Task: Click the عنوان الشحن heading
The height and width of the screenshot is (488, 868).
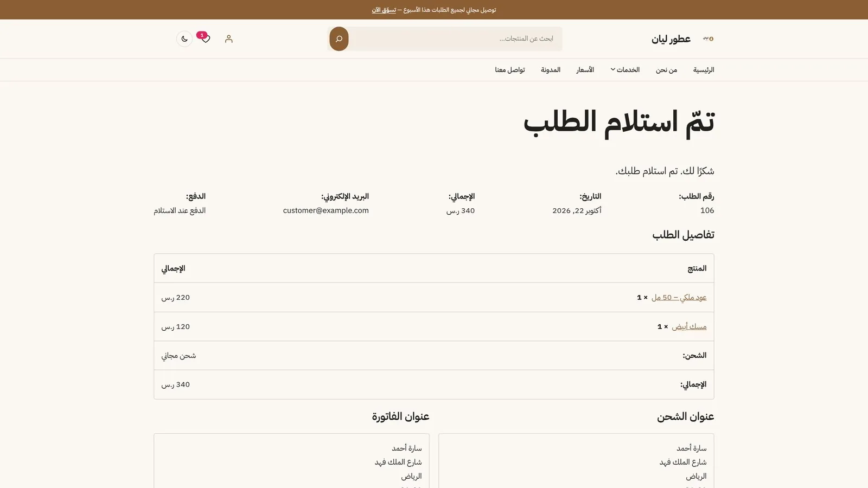Action: click(686, 416)
